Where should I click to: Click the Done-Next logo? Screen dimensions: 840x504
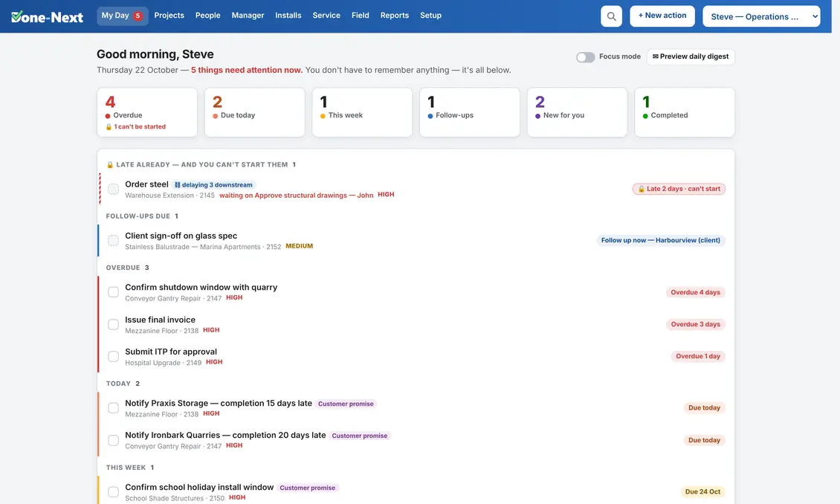pyautogui.click(x=47, y=16)
